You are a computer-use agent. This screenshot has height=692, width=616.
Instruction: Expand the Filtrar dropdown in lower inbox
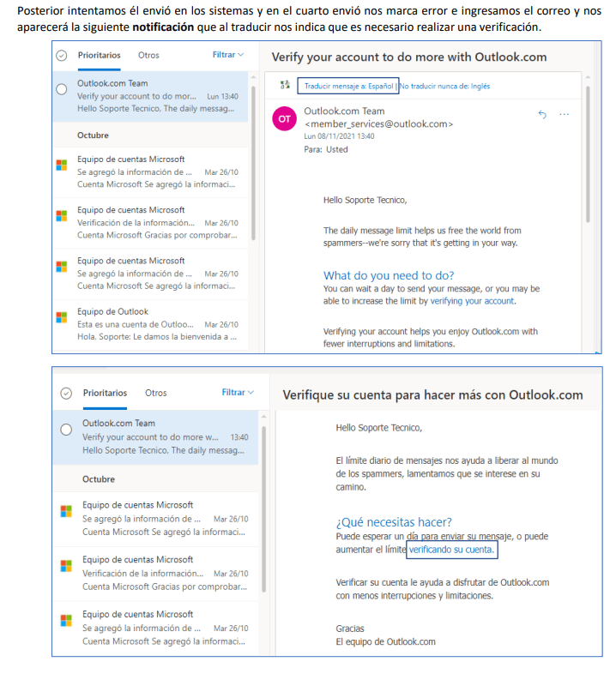[x=238, y=393]
